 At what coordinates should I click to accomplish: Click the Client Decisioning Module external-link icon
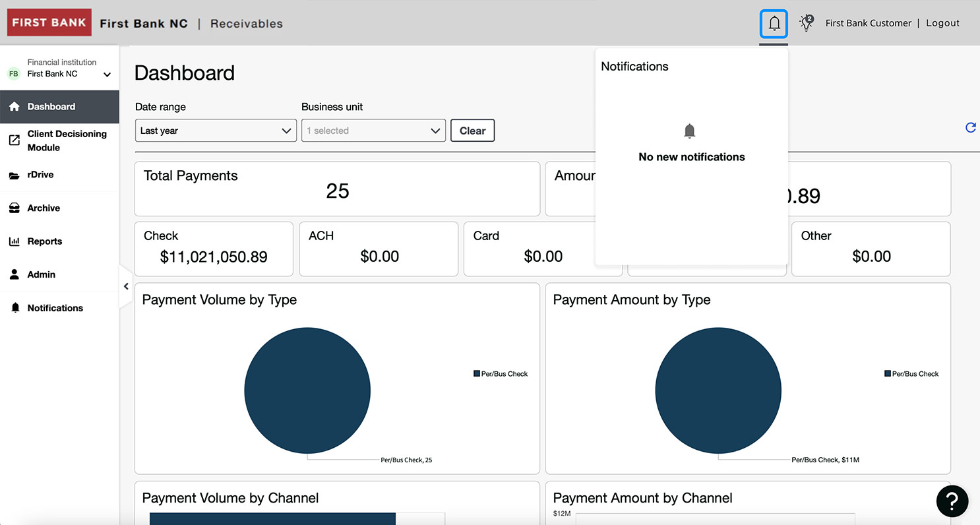pyautogui.click(x=15, y=140)
